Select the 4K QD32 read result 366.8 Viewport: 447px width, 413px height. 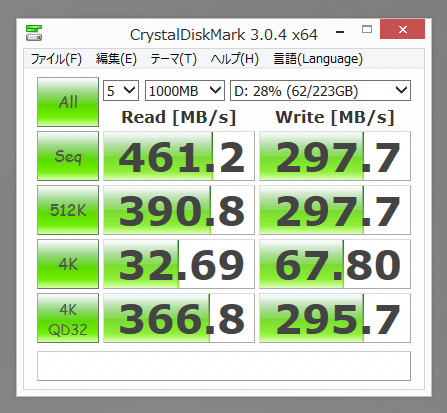[179, 318]
